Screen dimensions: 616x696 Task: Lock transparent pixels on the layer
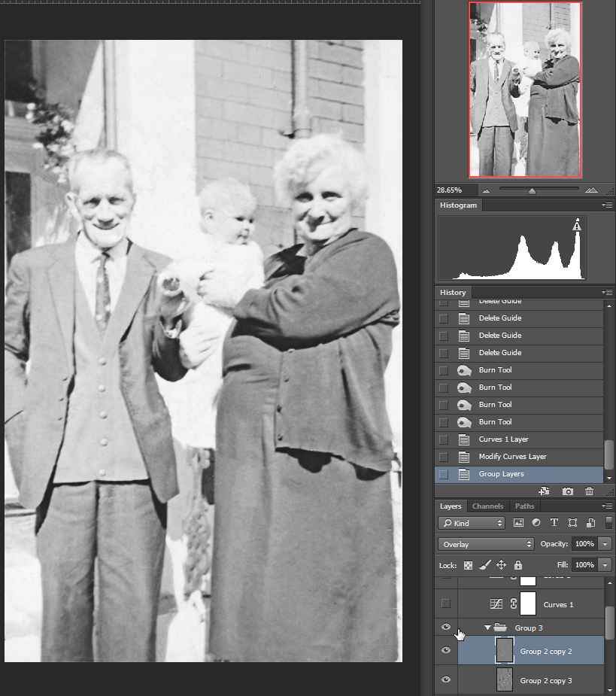click(469, 565)
